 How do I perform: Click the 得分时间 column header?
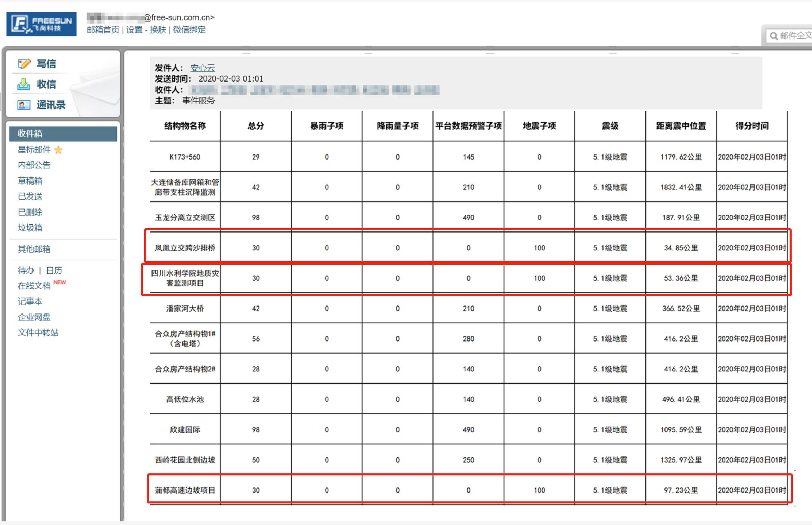tap(752, 126)
